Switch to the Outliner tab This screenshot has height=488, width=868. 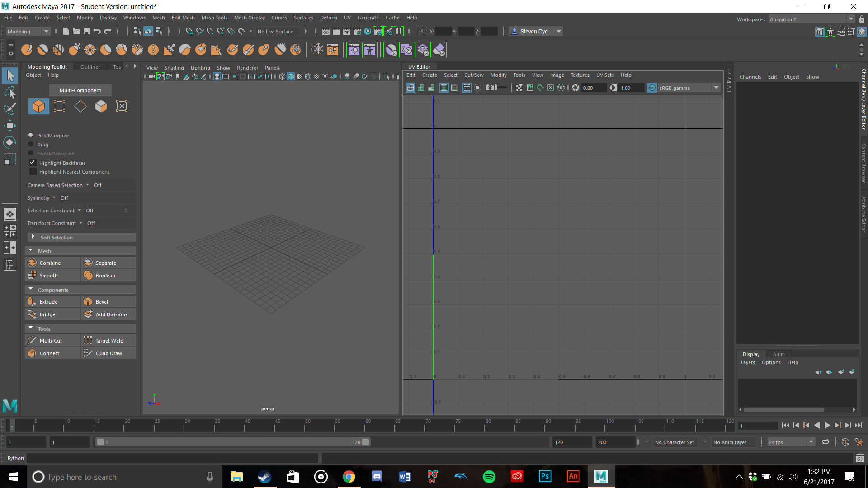(90, 67)
